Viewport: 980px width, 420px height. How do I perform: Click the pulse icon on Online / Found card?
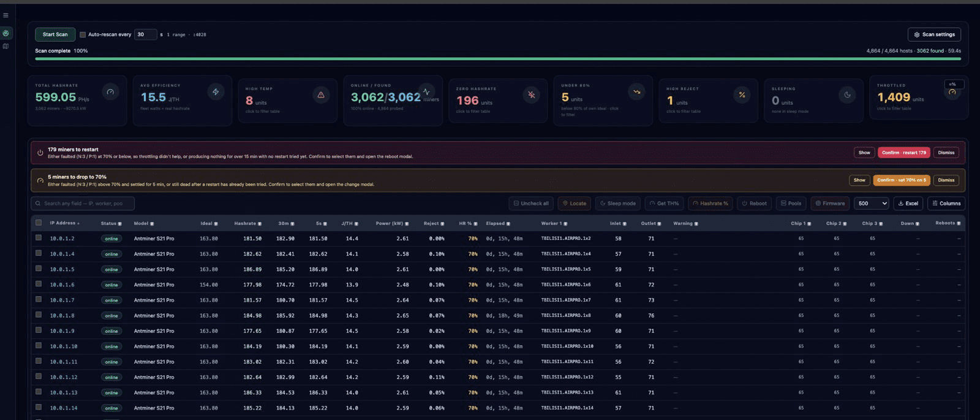pyautogui.click(x=426, y=92)
